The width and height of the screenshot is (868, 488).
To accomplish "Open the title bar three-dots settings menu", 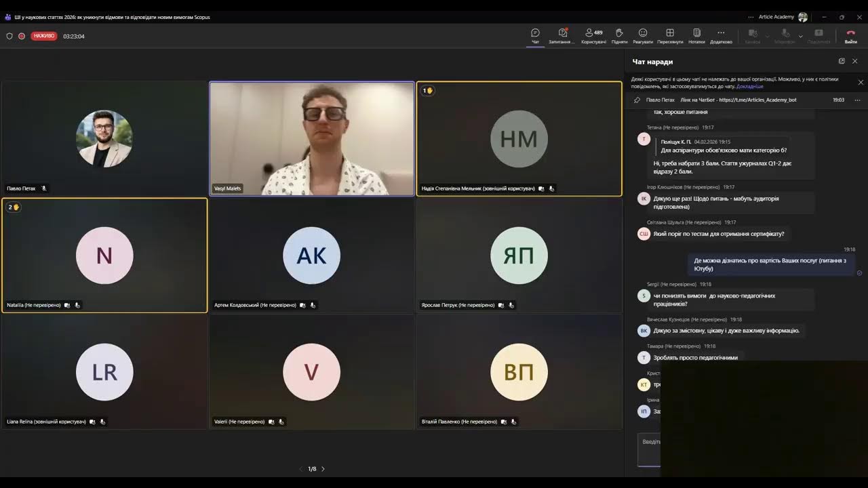I will click(751, 17).
